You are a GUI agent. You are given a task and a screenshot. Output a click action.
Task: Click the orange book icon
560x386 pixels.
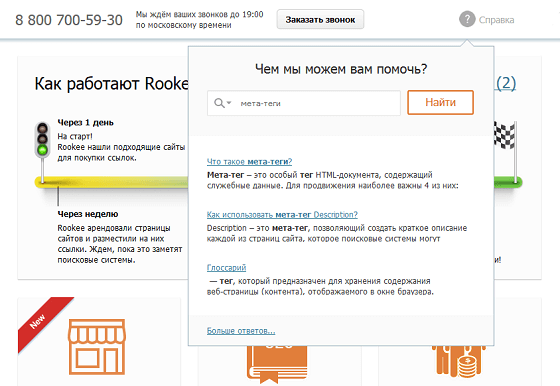pos(276,364)
